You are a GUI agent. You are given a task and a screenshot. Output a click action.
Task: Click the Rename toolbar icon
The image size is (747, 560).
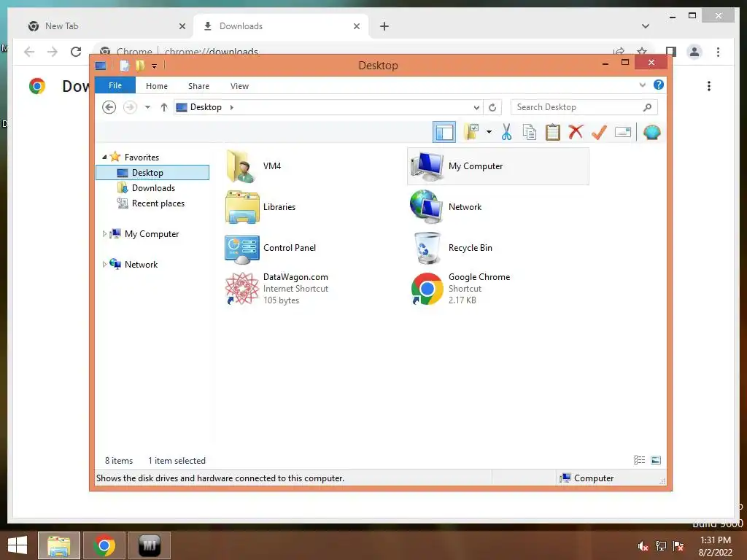point(623,132)
